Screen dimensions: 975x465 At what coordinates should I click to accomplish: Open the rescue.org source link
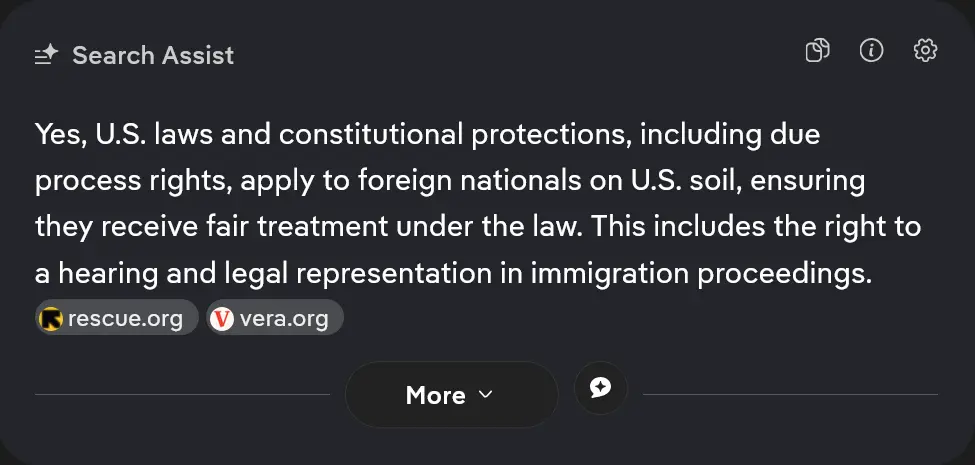click(125, 319)
